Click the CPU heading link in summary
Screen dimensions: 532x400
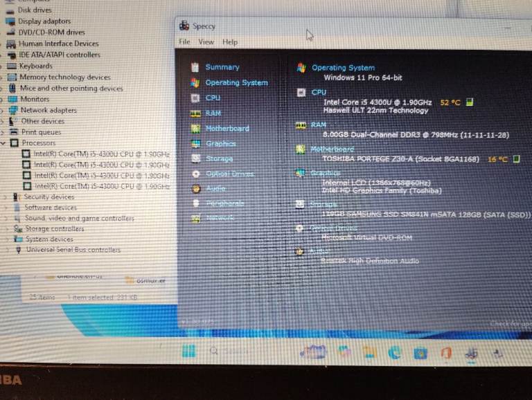click(x=319, y=92)
